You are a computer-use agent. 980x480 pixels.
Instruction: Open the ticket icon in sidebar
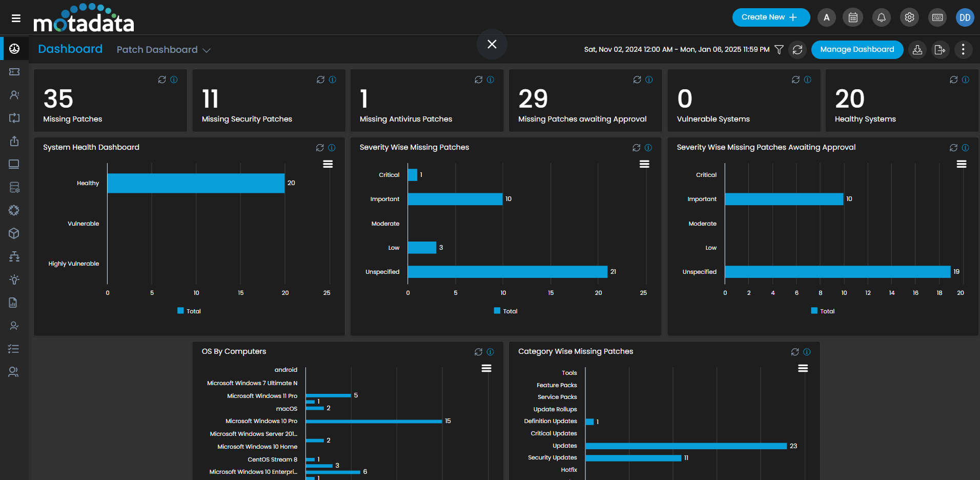(x=14, y=72)
